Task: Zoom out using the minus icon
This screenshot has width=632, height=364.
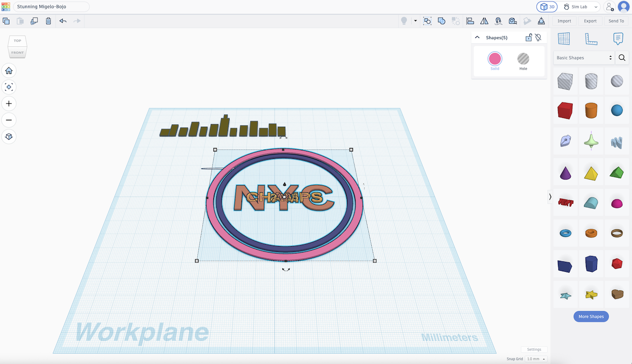Action: (x=9, y=120)
